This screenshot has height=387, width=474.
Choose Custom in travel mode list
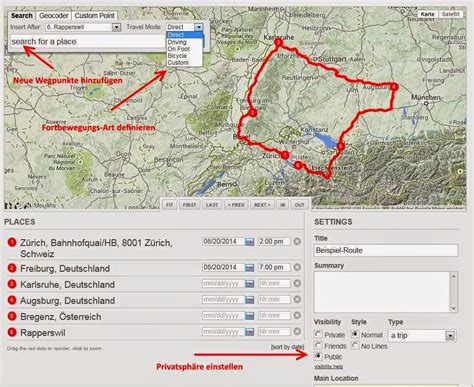184,62
